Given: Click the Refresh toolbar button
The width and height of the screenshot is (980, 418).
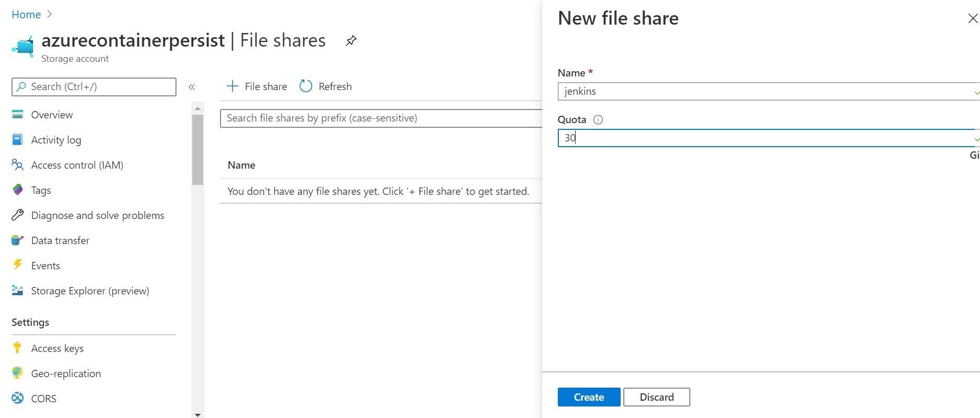Looking at the screenshot, I should [x=326, y=86].
